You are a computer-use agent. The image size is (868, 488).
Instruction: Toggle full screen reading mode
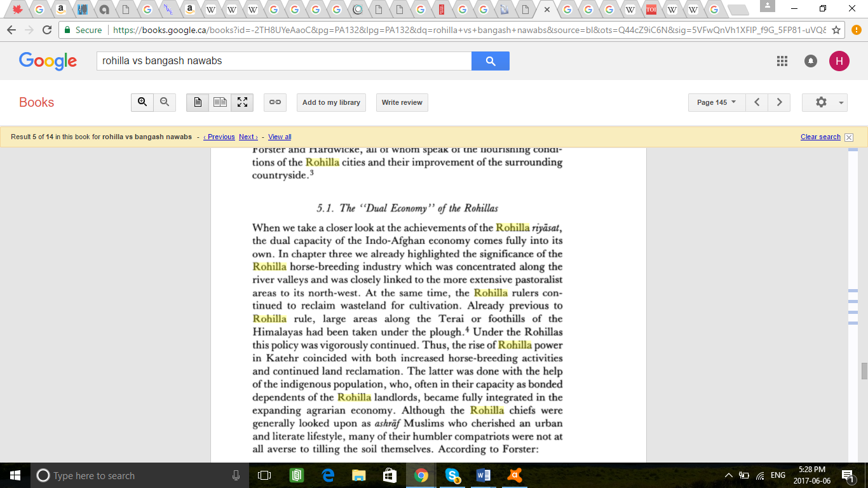tap(242, 102)
